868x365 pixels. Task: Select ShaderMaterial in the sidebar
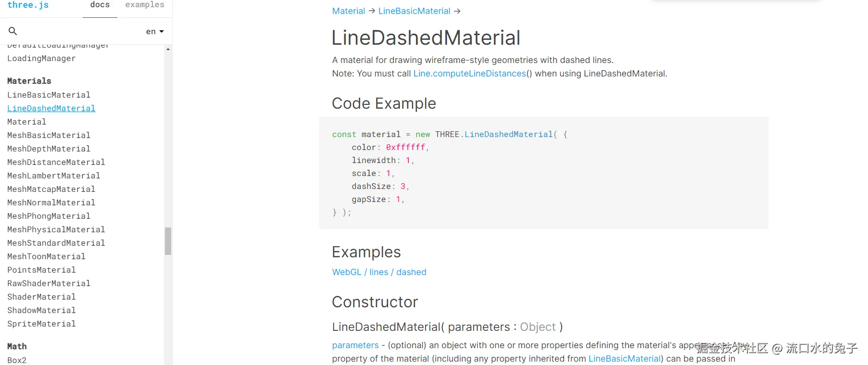pos(41,297)
